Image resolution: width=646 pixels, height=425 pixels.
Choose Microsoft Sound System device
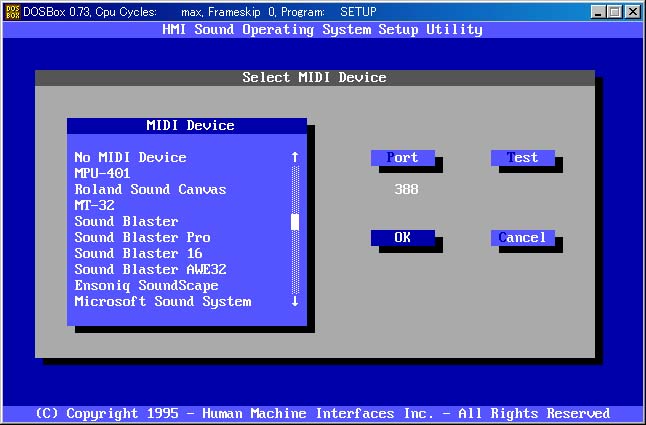coord(163,302)
